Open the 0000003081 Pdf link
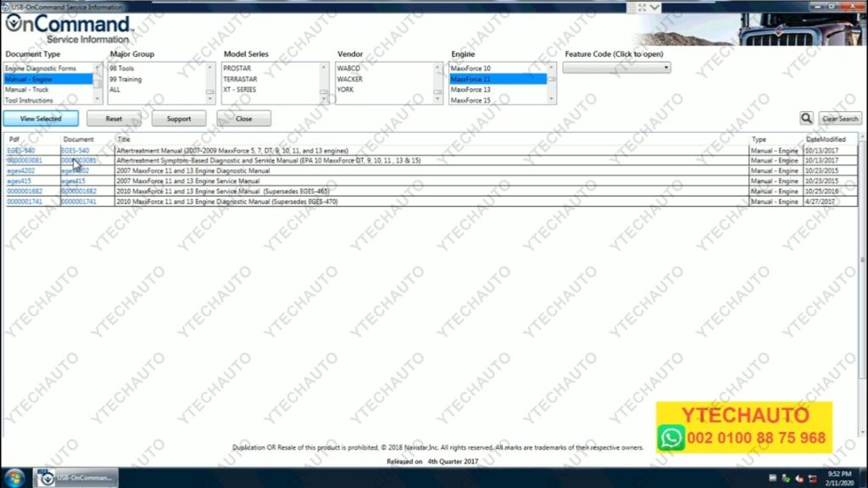Screen dimensions: 868x488 (x=25, y=160)
